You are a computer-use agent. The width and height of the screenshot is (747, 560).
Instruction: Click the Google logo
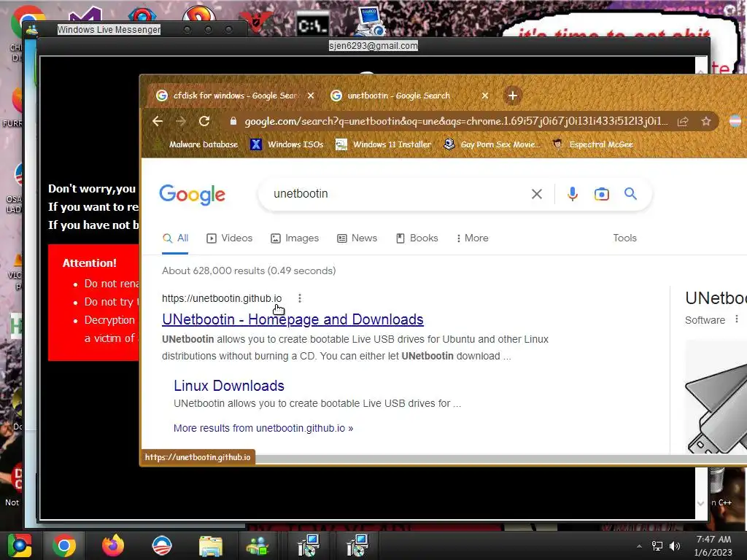pyautogui.click(x=192, y=194)
